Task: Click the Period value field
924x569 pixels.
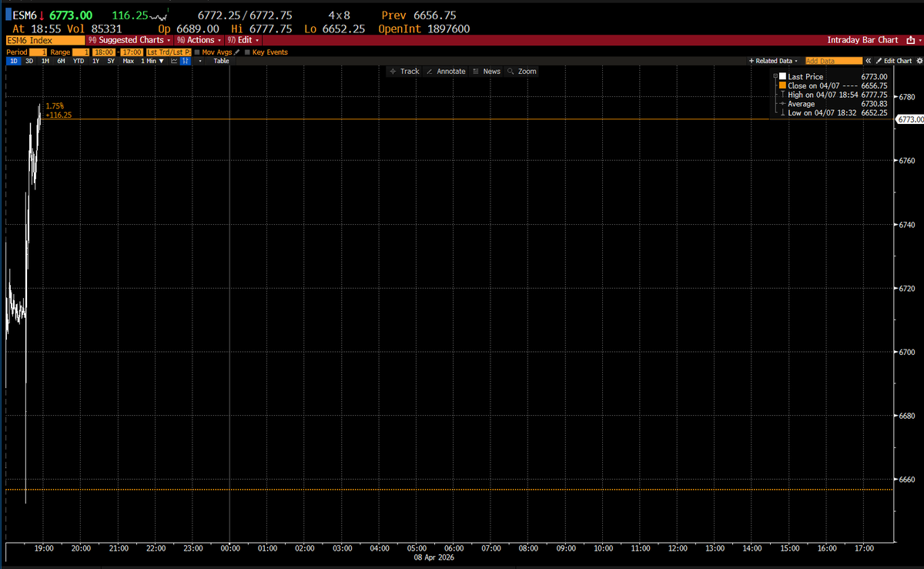Action: pyautogui.click(x=38, y=52)
